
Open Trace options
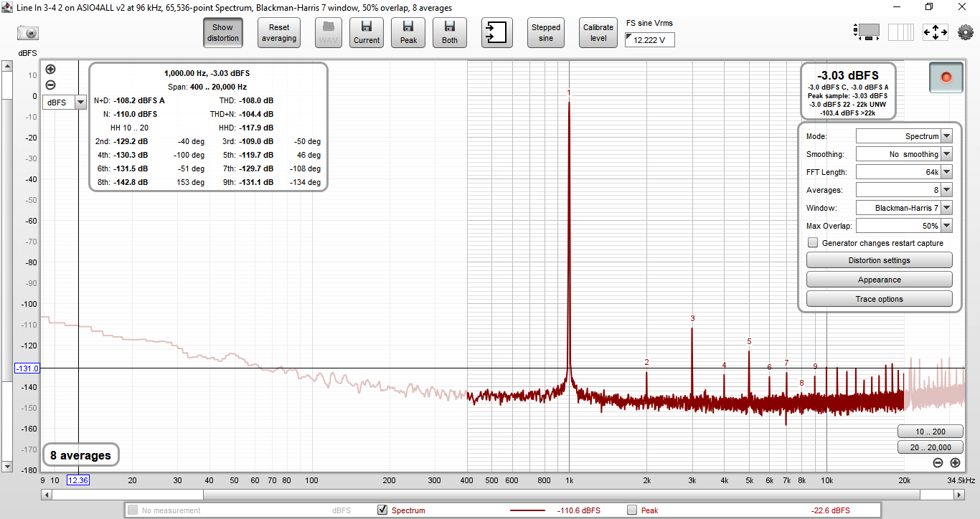pyautogui.click(x=880, y=299)
